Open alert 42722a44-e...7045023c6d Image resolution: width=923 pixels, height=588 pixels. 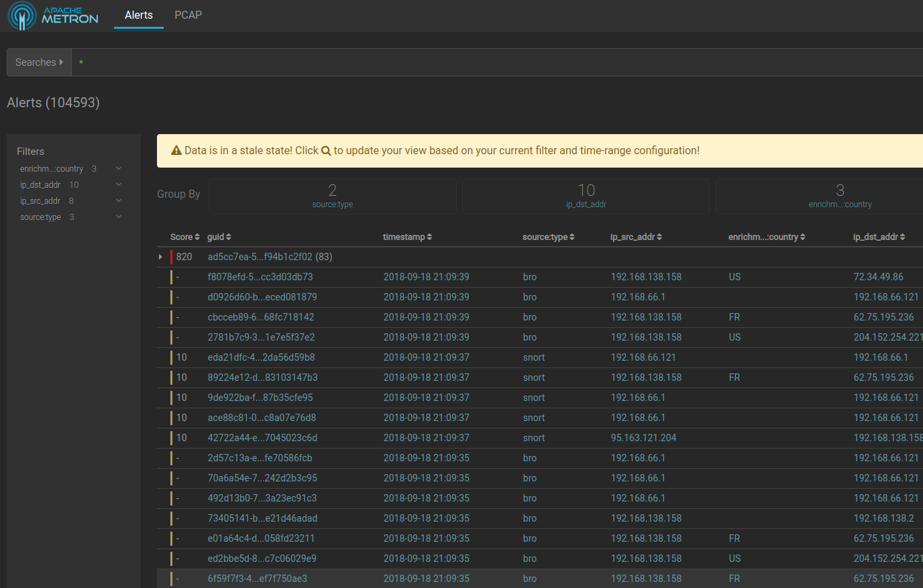(262, 438)
